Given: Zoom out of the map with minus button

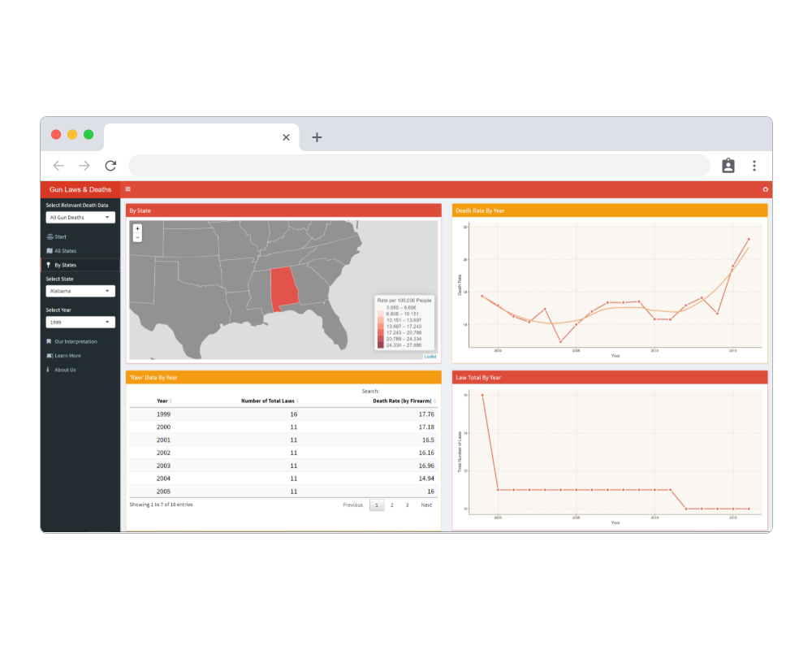Looking at the screenshot, I should coord(137,238).
